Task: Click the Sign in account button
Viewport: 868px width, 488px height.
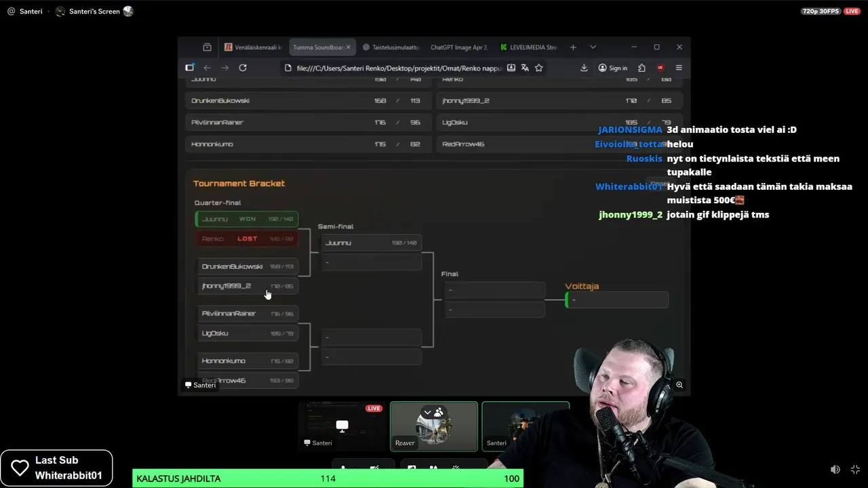Action: tap(613, 68)
